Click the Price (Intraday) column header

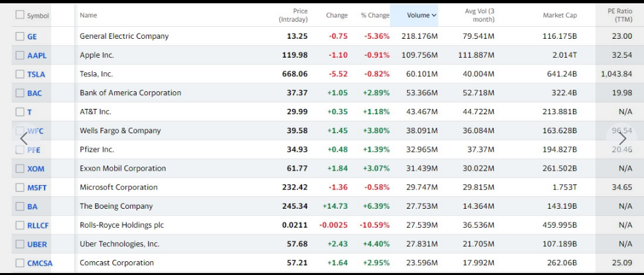click(x=293, y=15)
